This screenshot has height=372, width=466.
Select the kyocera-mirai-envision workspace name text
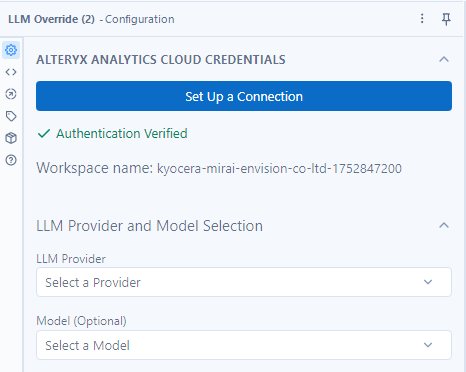coord(279,168)
